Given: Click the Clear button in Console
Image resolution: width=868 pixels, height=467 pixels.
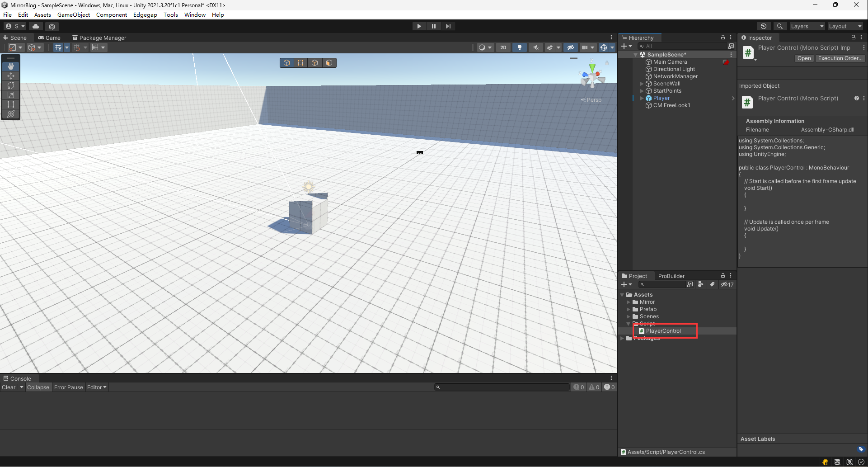Looking at the screenshot, I should (9, 387).
